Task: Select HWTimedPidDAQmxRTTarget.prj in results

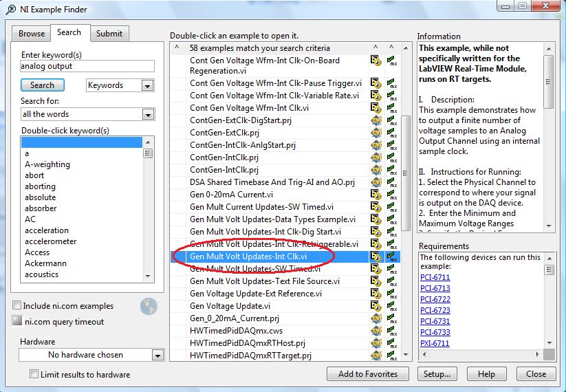Action: (250, 356)
